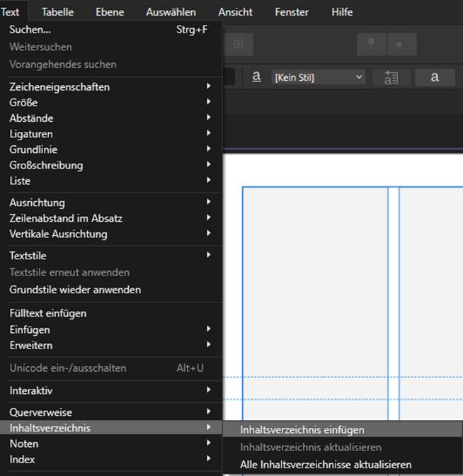The image size is (463, 476).
Task: Open the Ansicht menu
Action: point(235,12)
